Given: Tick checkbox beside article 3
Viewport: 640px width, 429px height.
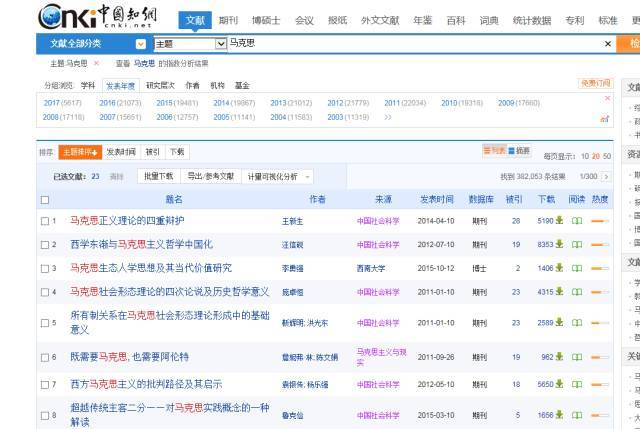Looking at the screenshot, I should point(45,269).
